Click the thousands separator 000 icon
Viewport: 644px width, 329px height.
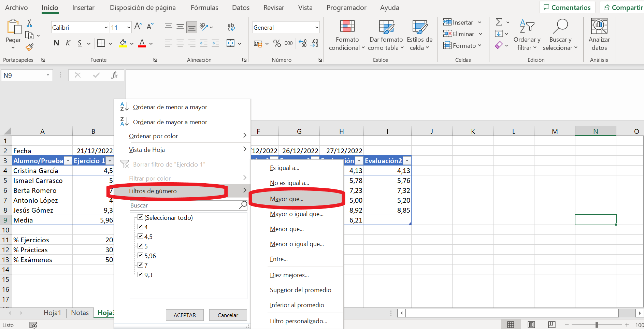click(289, 43)
